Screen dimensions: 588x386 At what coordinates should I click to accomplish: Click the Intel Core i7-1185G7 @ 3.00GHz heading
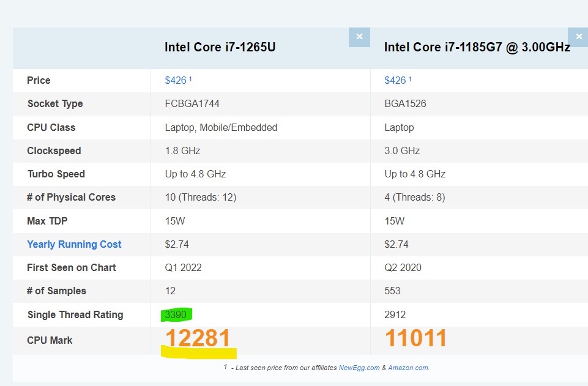pos(477,47)
